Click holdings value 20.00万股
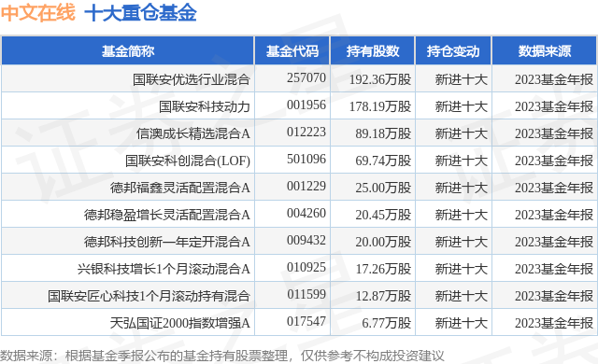598x364 pixels. [383, 242]
